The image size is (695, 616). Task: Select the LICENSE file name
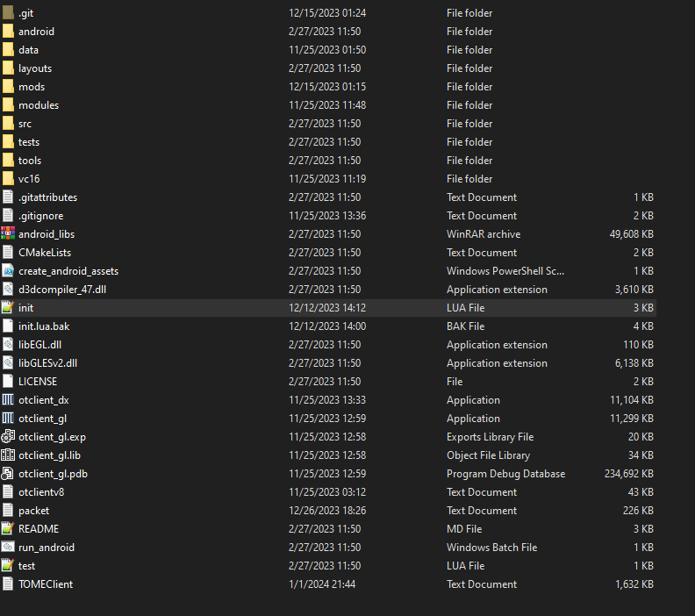(x=38, y=382)
